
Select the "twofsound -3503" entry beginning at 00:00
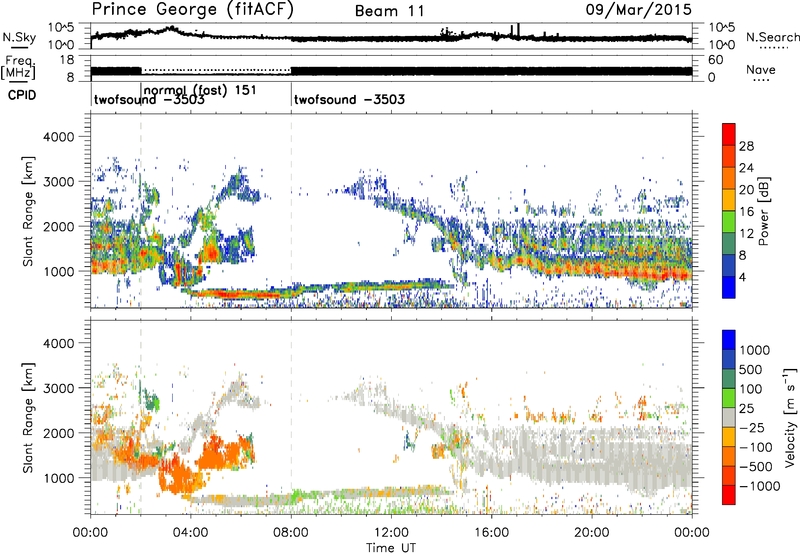coord(149,99)
